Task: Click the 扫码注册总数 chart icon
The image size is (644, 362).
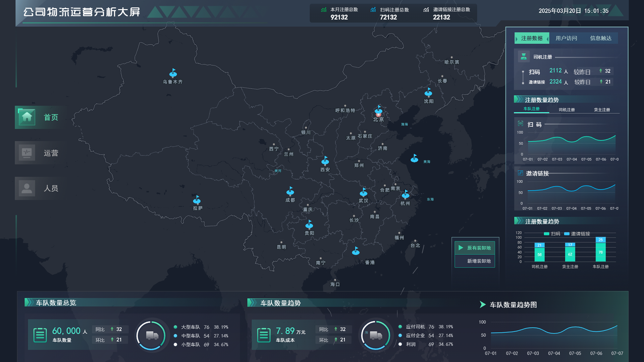Action: (373, 10)
